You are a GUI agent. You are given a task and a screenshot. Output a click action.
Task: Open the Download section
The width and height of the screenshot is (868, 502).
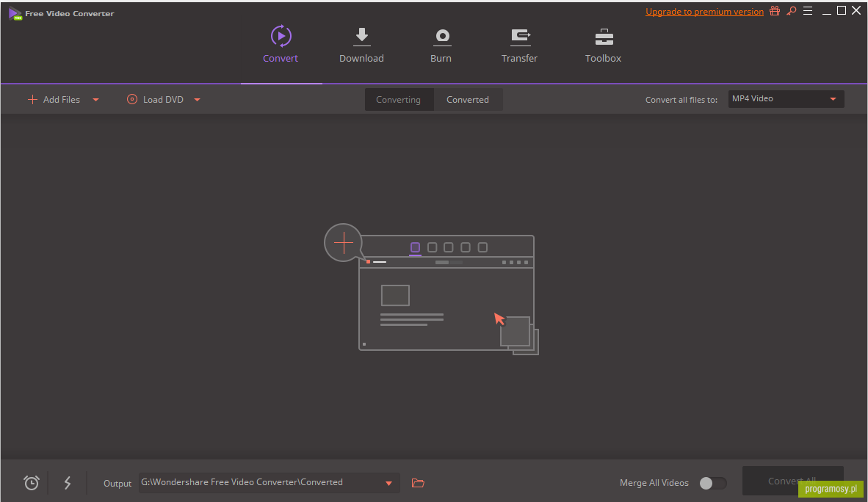361,46
